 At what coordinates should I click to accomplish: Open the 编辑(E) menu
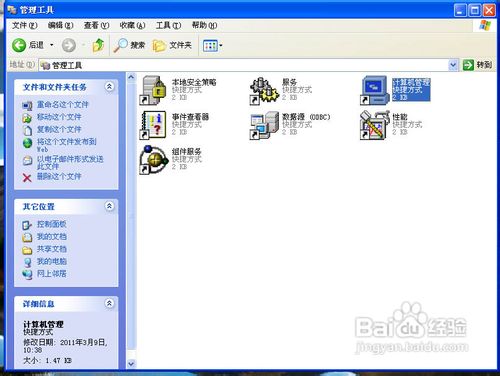[x=60, y=25]
